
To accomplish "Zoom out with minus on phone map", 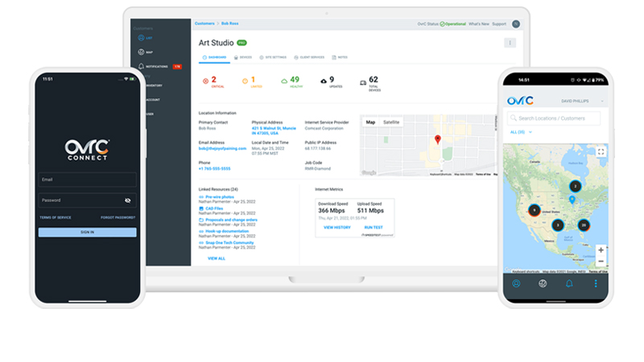I will [x=601, y=261].
